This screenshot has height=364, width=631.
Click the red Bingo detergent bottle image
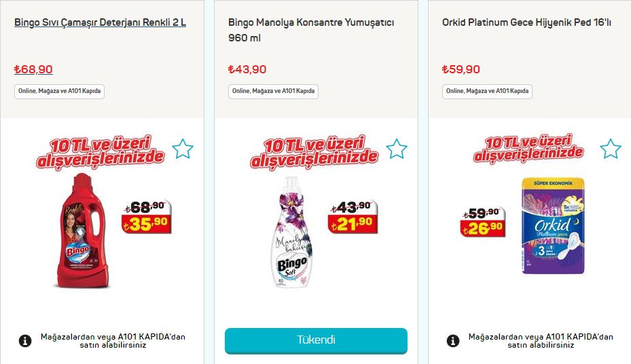pos(83,231)
